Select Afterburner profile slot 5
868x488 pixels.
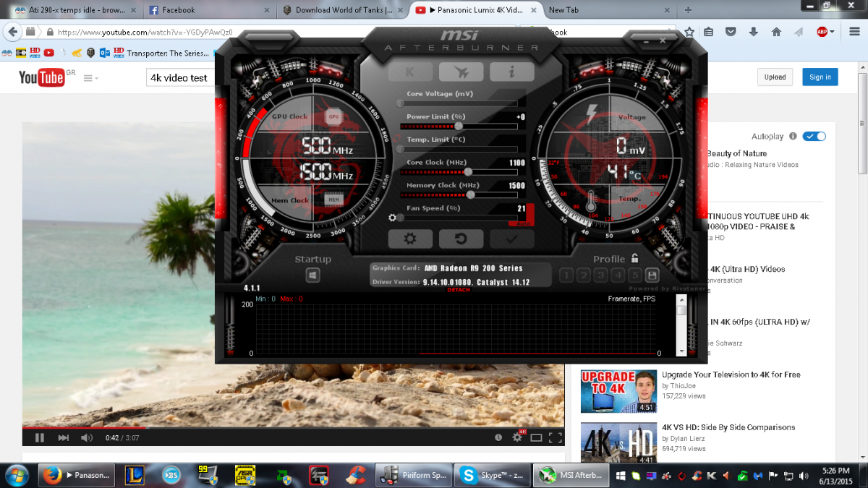[x=634, y=275]
